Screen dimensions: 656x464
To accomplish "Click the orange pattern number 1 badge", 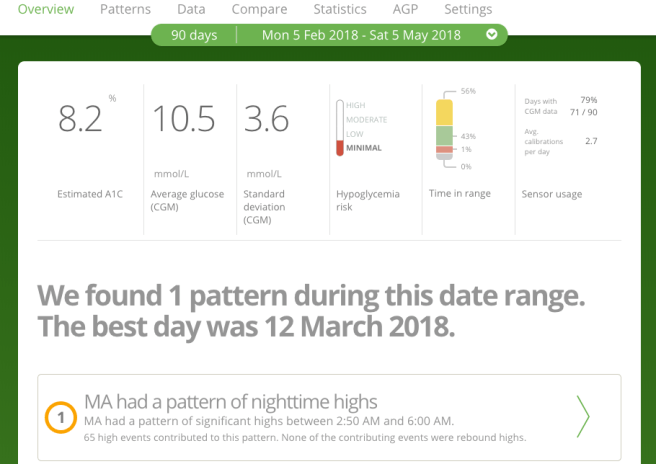I will 61,418.
